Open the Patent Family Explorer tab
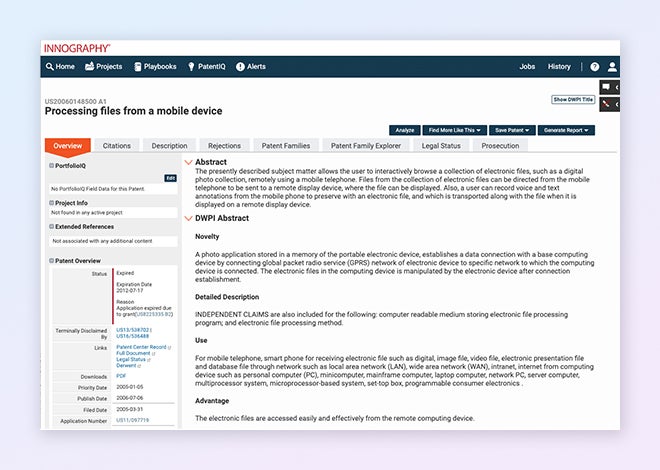Screen dimensions: 660x470 click(366, 146)
